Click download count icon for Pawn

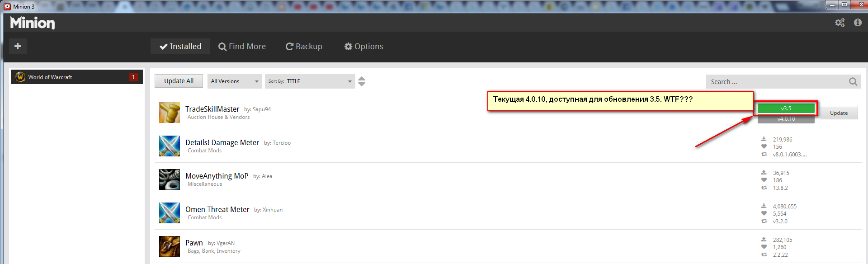[764, 240]
